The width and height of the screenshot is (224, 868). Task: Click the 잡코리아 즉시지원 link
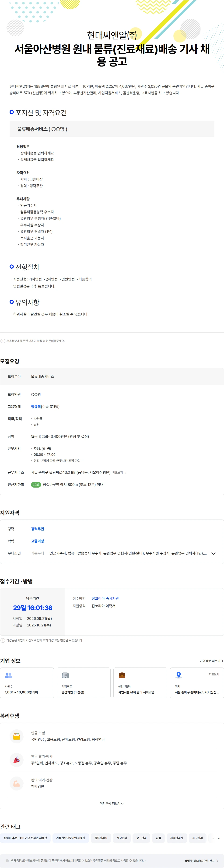pyautogui.click(x=105, y=598)
